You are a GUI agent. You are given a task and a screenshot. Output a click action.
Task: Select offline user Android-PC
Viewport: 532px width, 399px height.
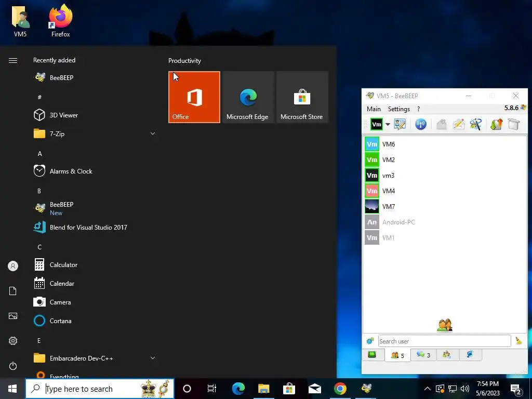445,222
